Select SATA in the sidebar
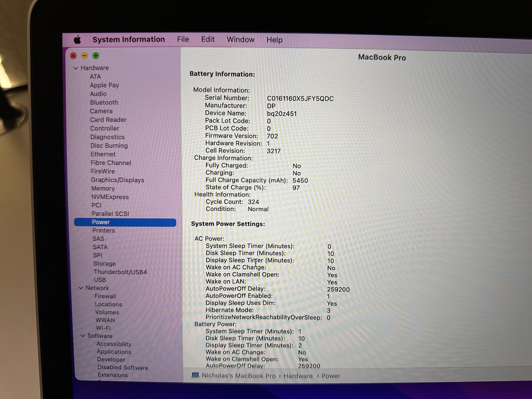 (x=100, y=247)
